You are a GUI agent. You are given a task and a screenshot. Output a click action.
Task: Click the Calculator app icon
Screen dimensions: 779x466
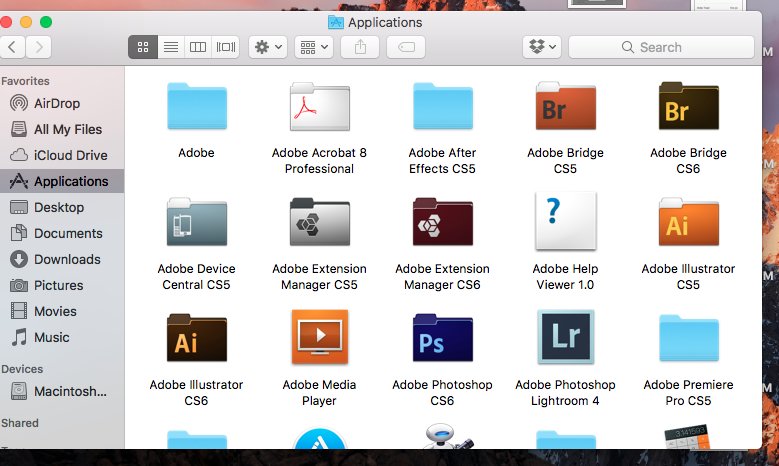pyautogui.click(x=688, y=436)
